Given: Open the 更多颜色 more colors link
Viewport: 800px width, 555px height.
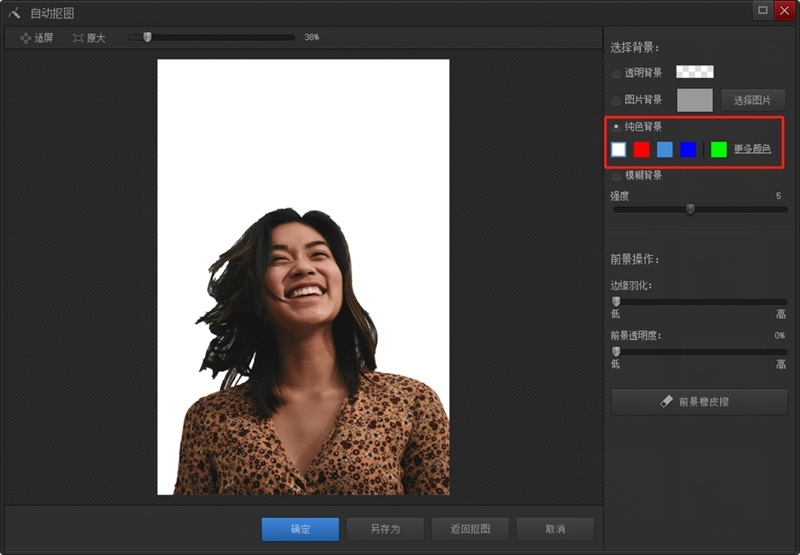Looking at the screenshot, I should [x=752, y=149].
